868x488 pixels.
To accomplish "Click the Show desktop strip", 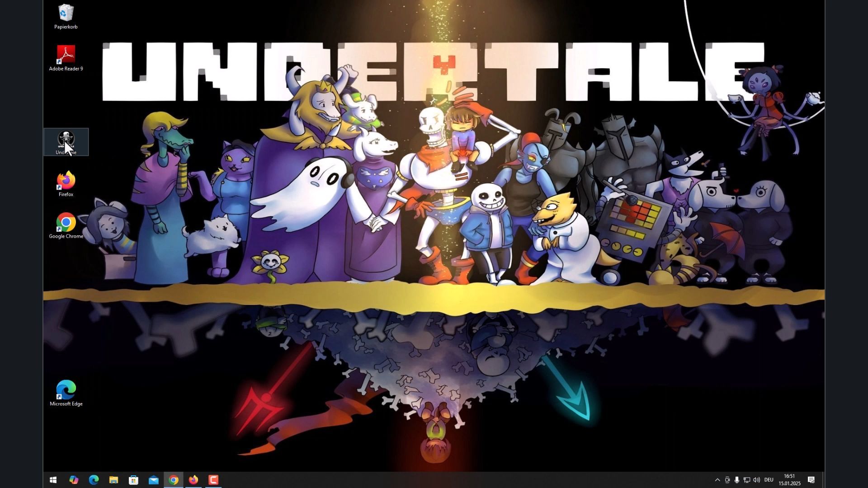I will (823, 480).
